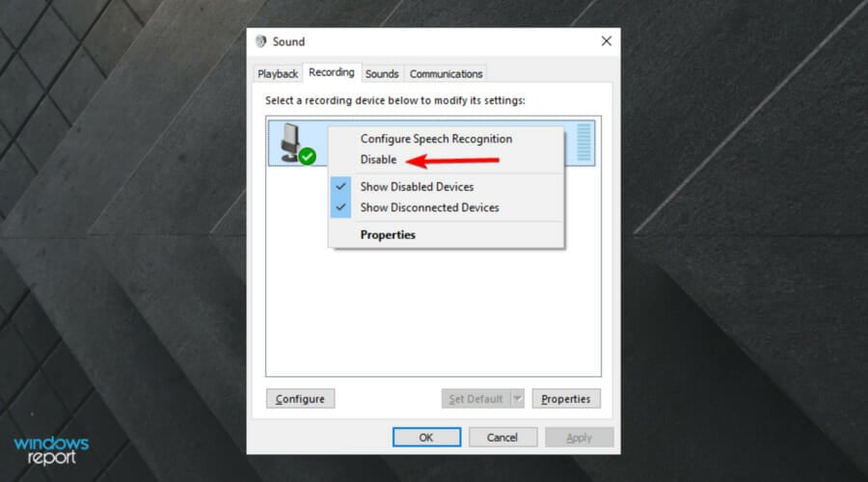Close the Sound dialog window
Image resolution: width=868 pixels, height=482 pixels.
pyautogui.click(x=607, y=40)
